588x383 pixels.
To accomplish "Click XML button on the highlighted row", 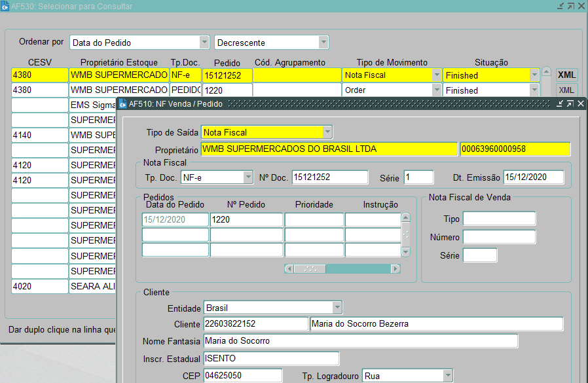I will (x=566, y=75).
